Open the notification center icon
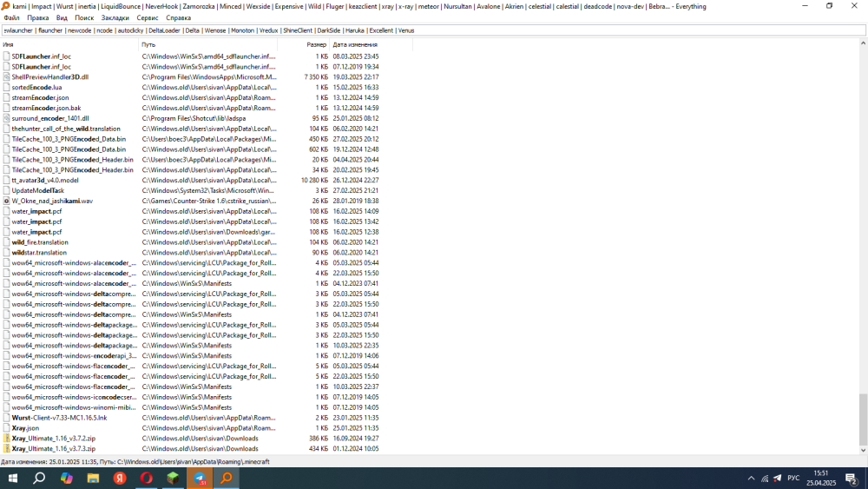868x489 pixels. [x=852, y=479]
